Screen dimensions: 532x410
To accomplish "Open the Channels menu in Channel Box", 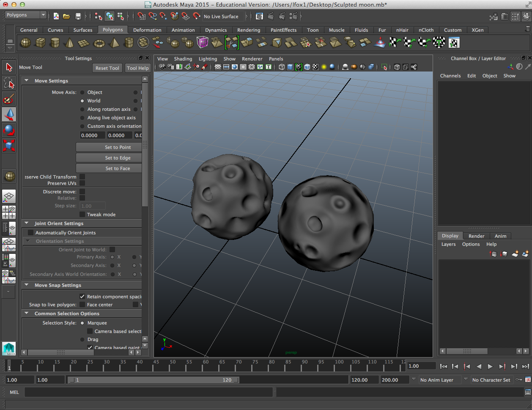I will [x=450, y=76].
